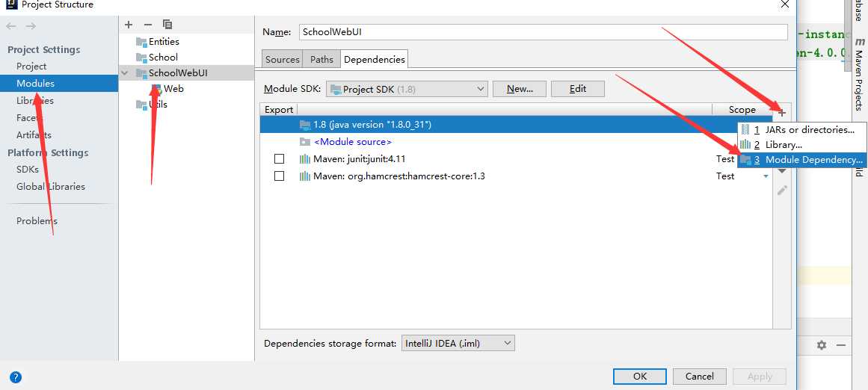Click the minimize panel icon beside the gear
Viewport: 868px width, 390px height.
click(x=841, y=345)
